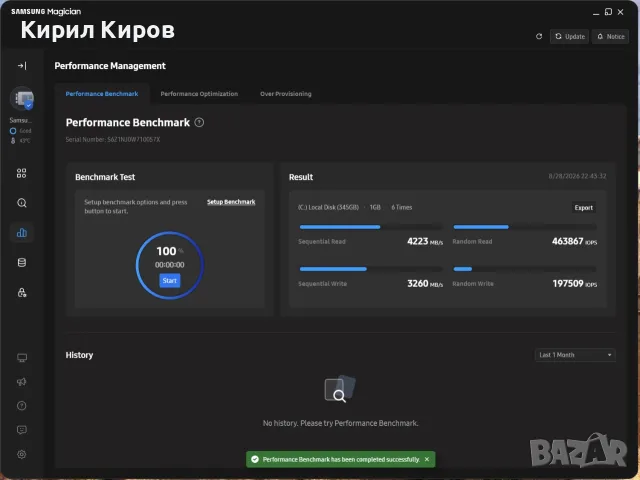Viewport: 640px width, 480px height.
Task: Open the chat feedback icon in sidebar
Action: pos(22,430)
